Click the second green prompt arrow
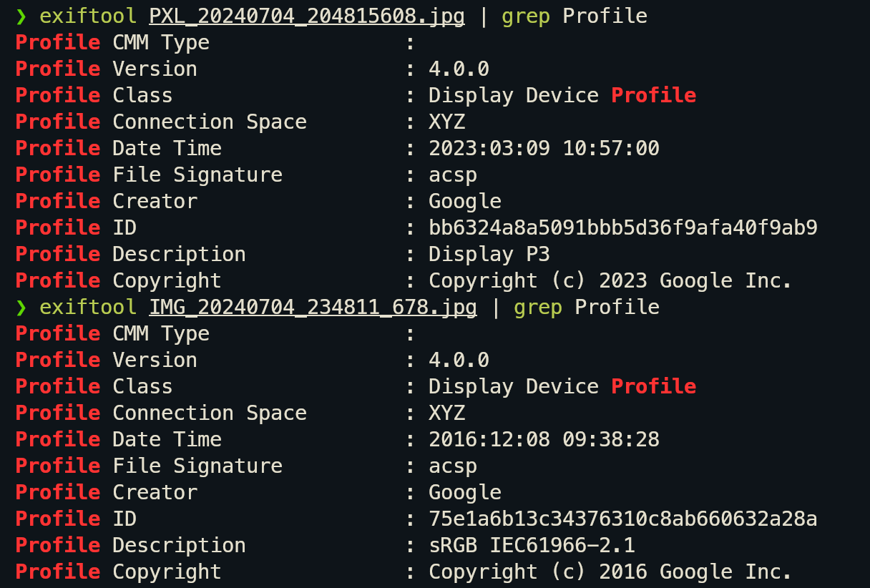This screenshot has height=588, width=870. (x=21, y=308)
